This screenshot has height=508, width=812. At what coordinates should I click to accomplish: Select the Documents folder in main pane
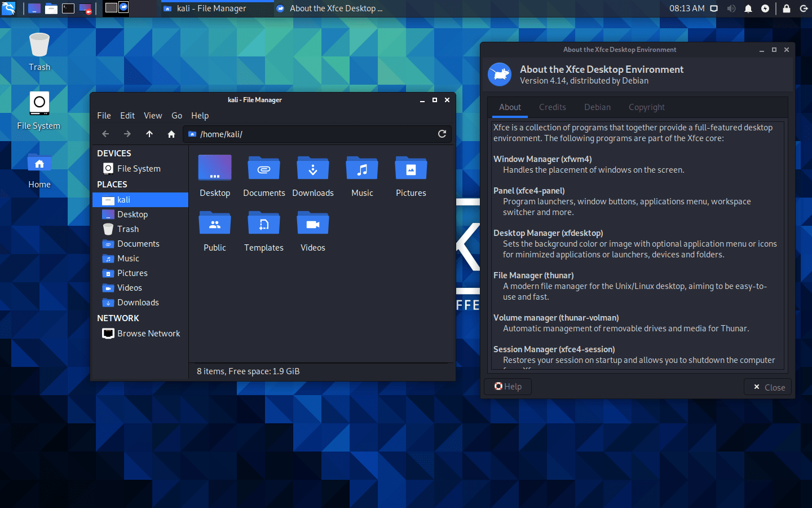(x=264, y=176)
